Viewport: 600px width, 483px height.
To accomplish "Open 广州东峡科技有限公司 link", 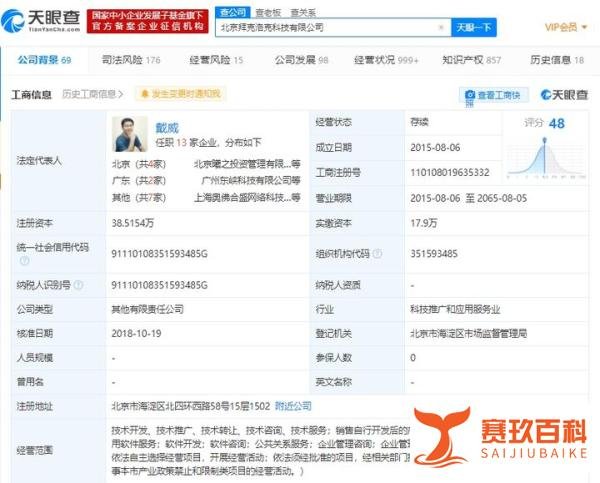I will tap(251, 180).
